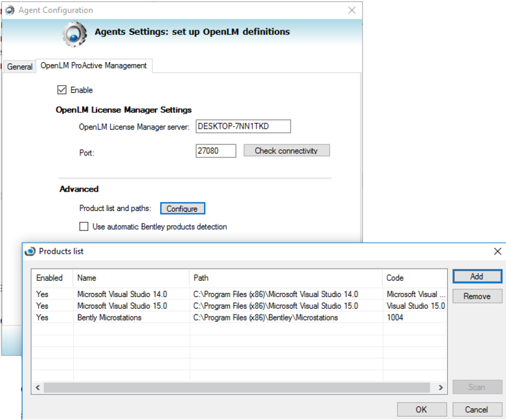Enable automatic Bentley products detection

pos(84,227)
